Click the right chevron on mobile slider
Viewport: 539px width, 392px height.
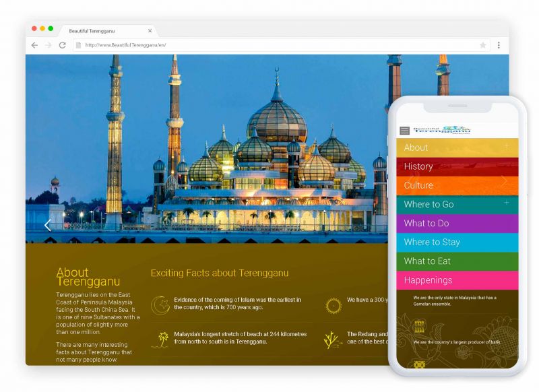(x=504, y=181)
